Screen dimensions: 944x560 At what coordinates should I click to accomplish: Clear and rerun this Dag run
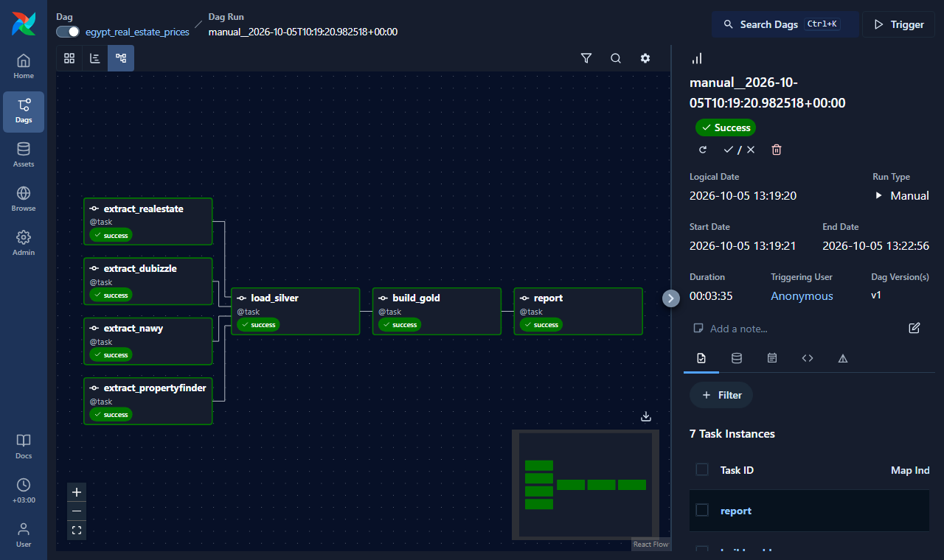(703, 150)
